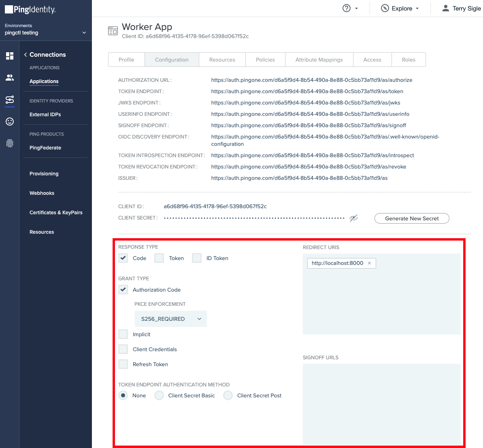Image resolution: width=483 pixels, height=448 pixels.
Task: Switch to the Policies tab
Action: 265,60
